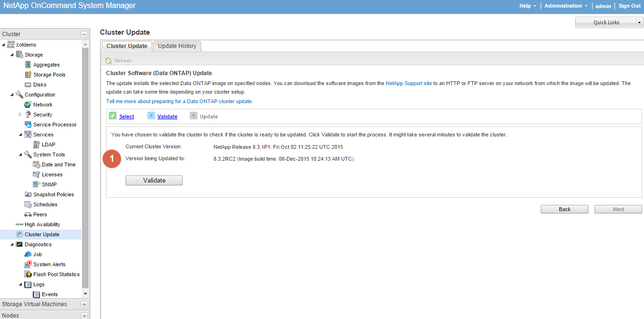Click the Flash Pool Statistics lightning icon

pos(28,274)
